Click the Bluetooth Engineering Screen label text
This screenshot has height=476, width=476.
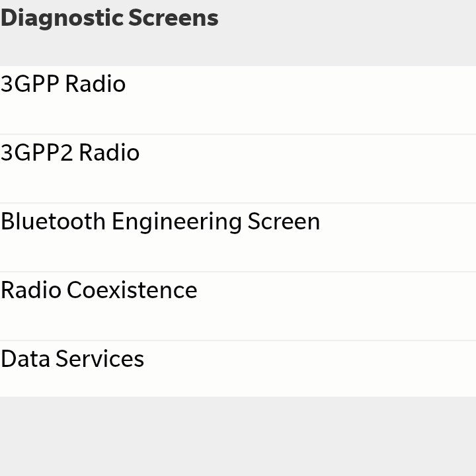pos(160,222)
